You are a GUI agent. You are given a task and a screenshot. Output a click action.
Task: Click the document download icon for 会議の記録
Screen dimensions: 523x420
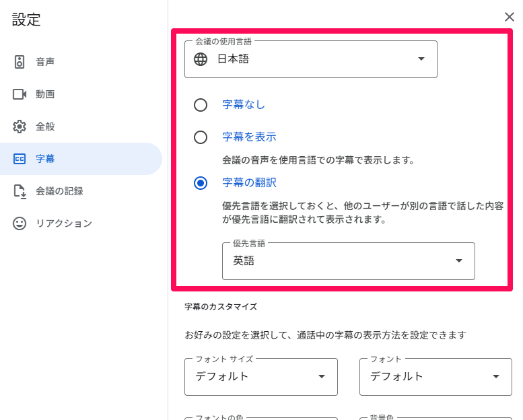pyautogui.click(x=20, y=191)
